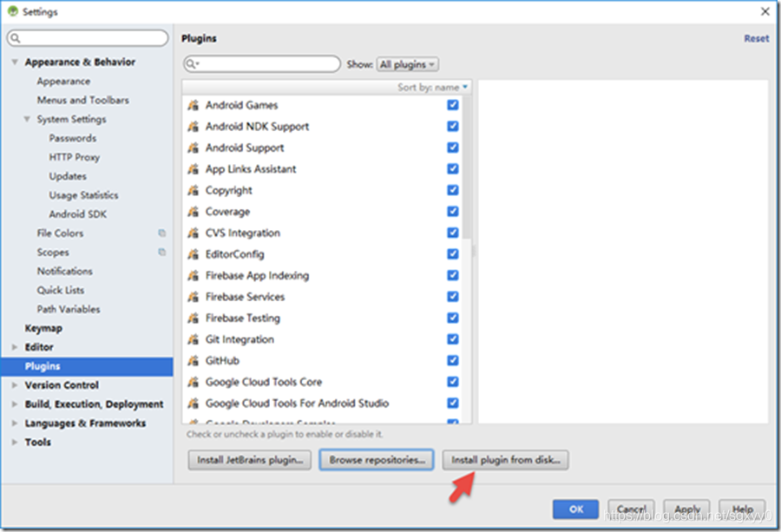This screenshot has height=532, width=781.
Task: Click the File Colors project-scope icon
Action: (x=162, y=233)
